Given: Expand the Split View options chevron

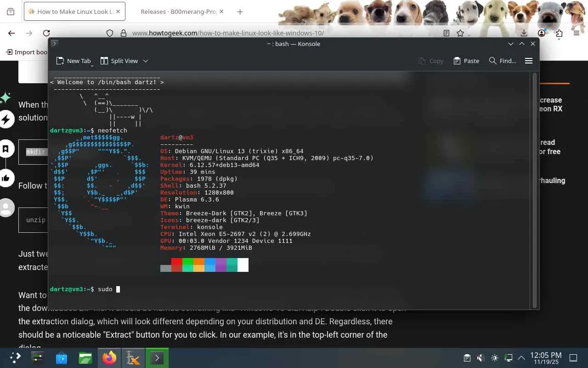Looking at the screenshot, I should (x=146, y=61).
